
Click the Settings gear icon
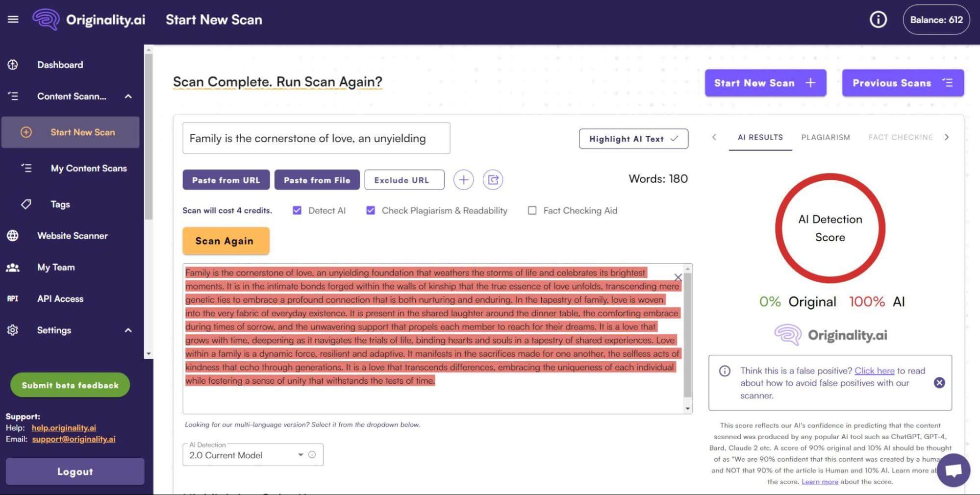[13, 330]
